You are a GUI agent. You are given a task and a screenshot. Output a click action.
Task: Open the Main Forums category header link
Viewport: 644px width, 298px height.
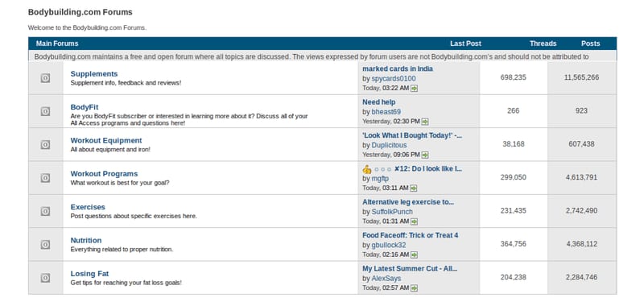tap(57, 43)
